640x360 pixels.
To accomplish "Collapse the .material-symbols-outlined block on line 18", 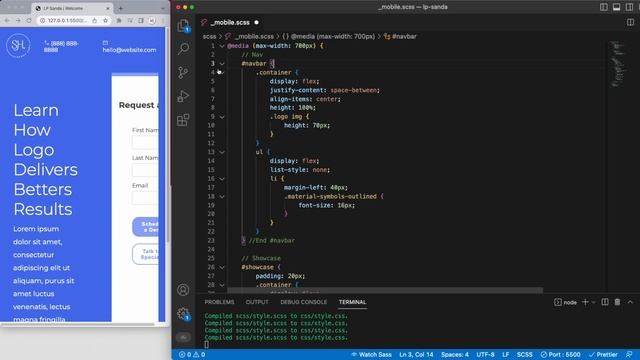I will tap(222, 197).
